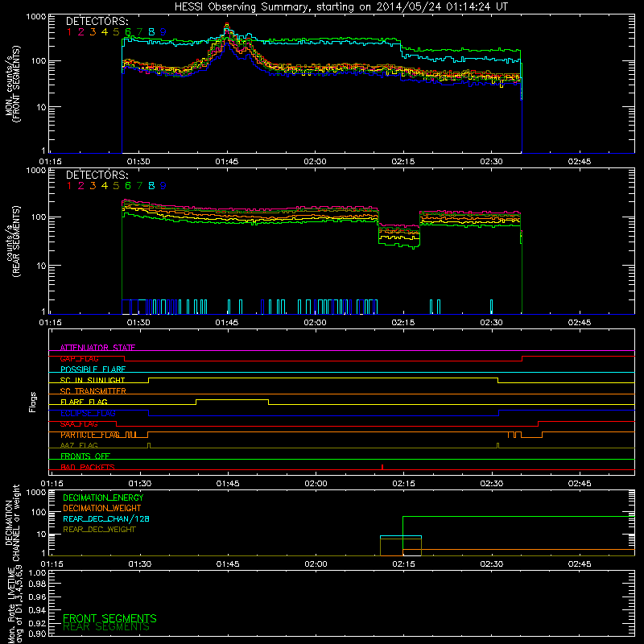Click the FRONTS_OFF flag label
Screen dimensions: 644x644
85,456
